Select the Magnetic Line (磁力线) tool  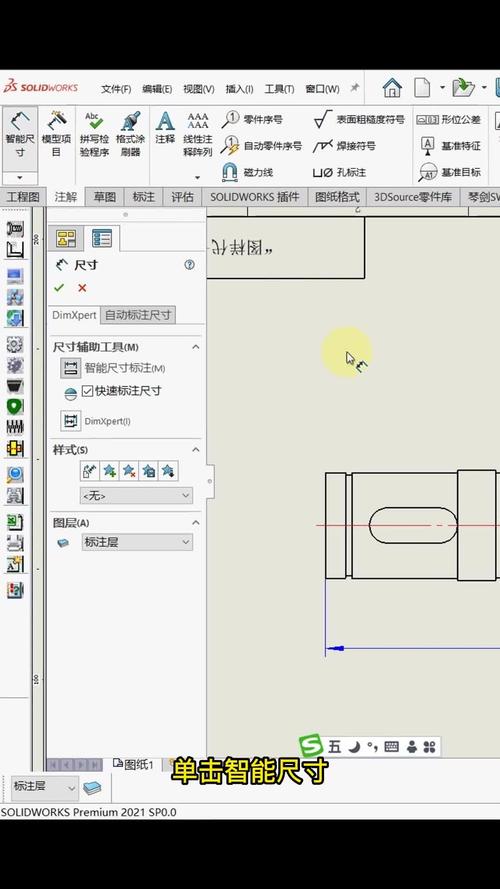[247, 172]
